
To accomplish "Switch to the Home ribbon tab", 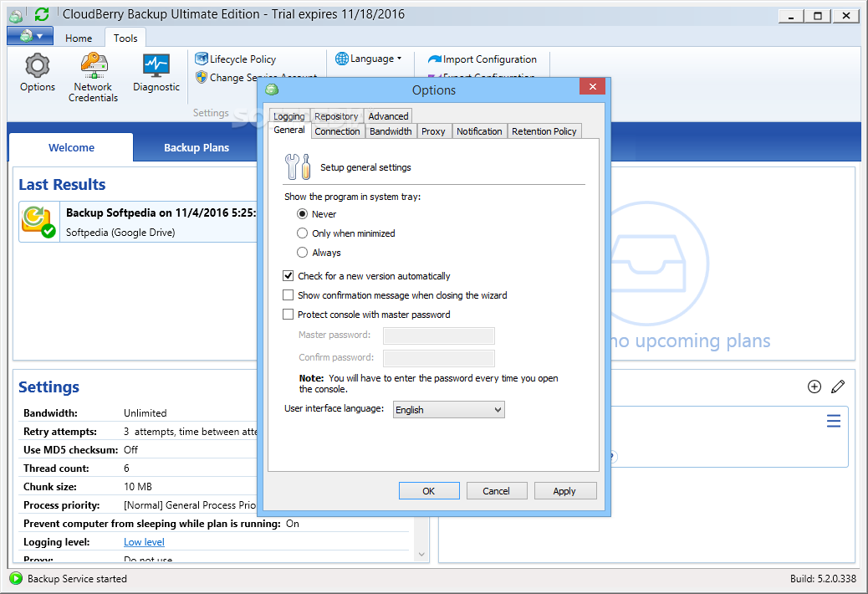I will pos(79,38).
